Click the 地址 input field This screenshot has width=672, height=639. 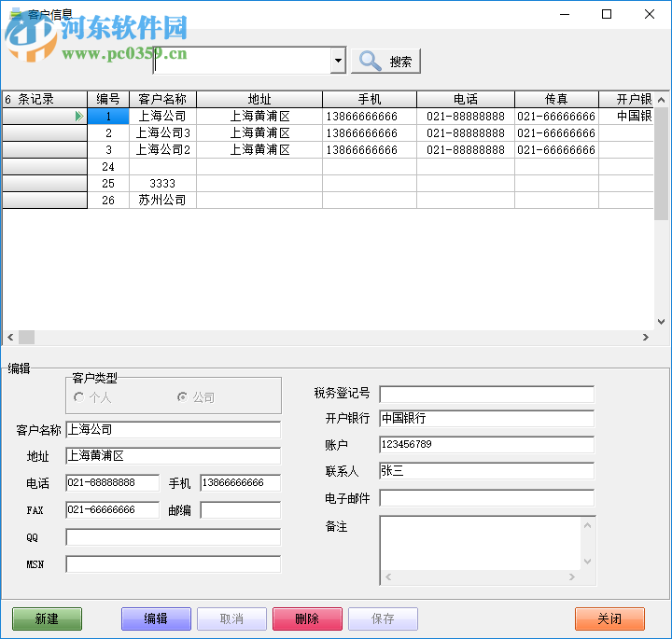[174, 455]
